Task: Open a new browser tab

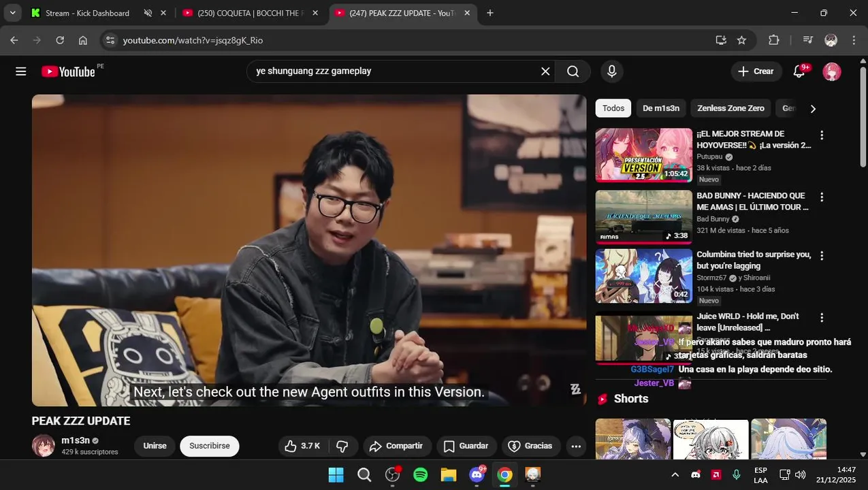Action: [489, 13]
